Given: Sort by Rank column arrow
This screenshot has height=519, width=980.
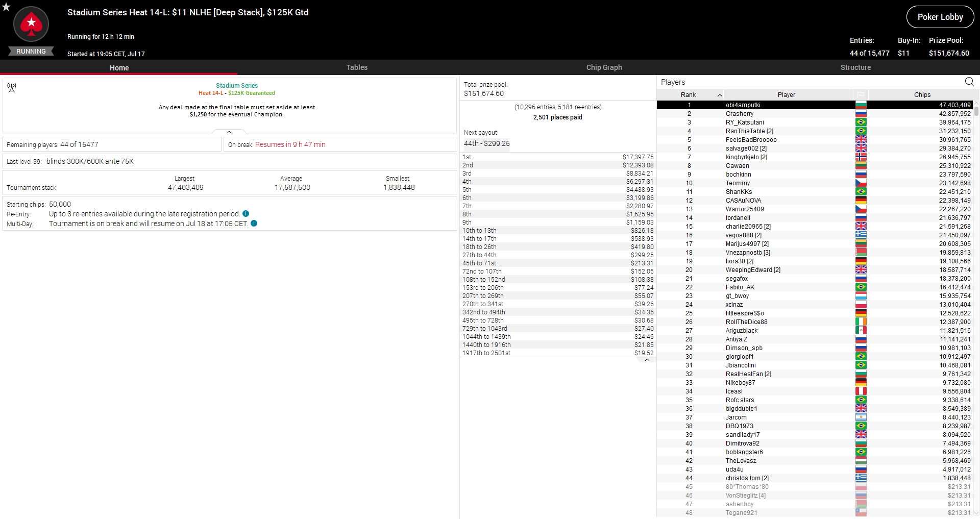Looking at the screenshot, I should point(720,95).
